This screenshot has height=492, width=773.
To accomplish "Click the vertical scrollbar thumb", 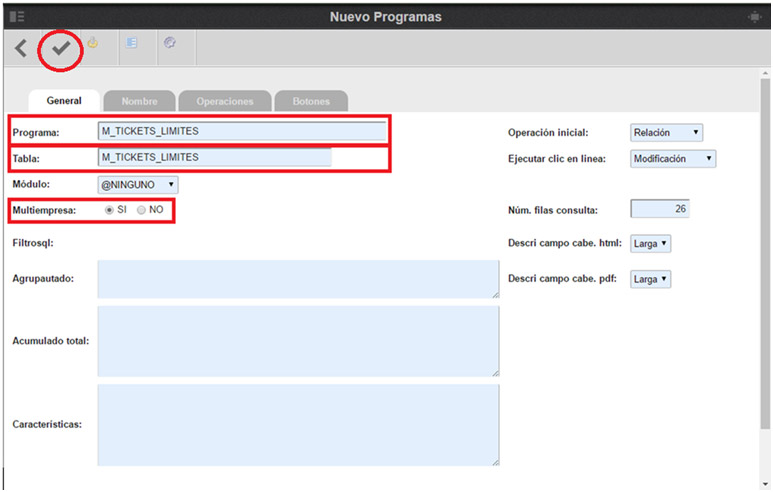I will (x=765, y=256).
